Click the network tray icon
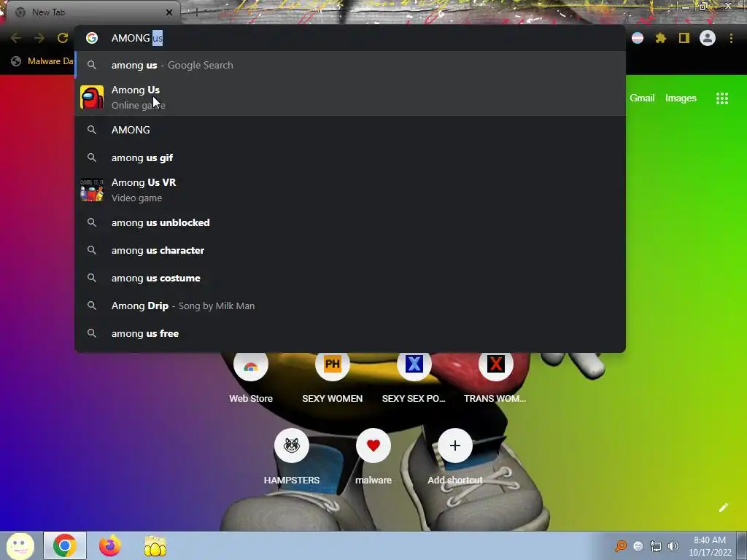747x560 pixels. [656, 546]
